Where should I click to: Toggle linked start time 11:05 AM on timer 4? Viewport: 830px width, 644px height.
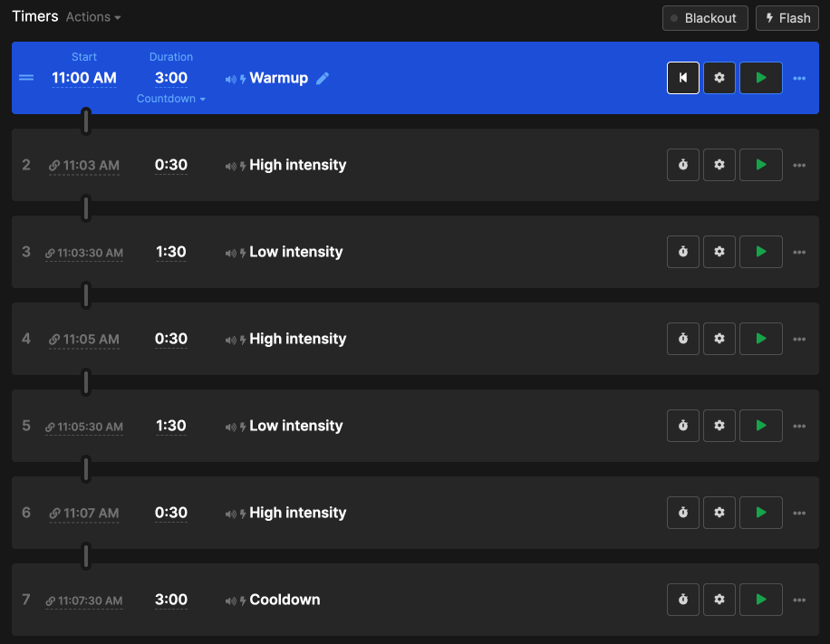[84, 340]
